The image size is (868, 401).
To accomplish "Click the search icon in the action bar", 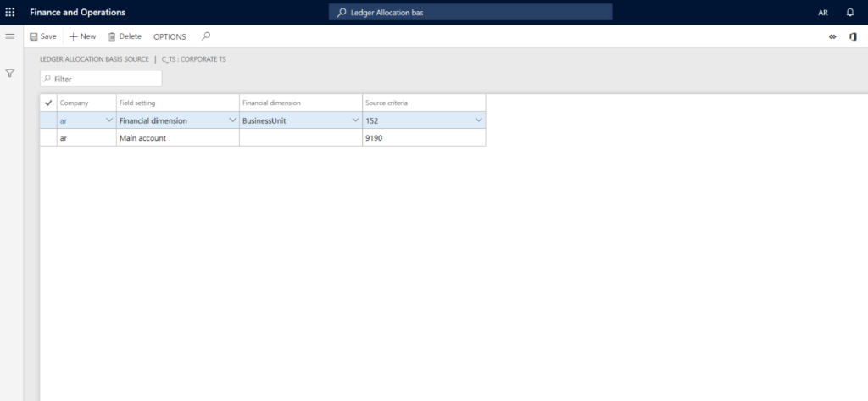I will pyautogui.click(x=205, y=36).
